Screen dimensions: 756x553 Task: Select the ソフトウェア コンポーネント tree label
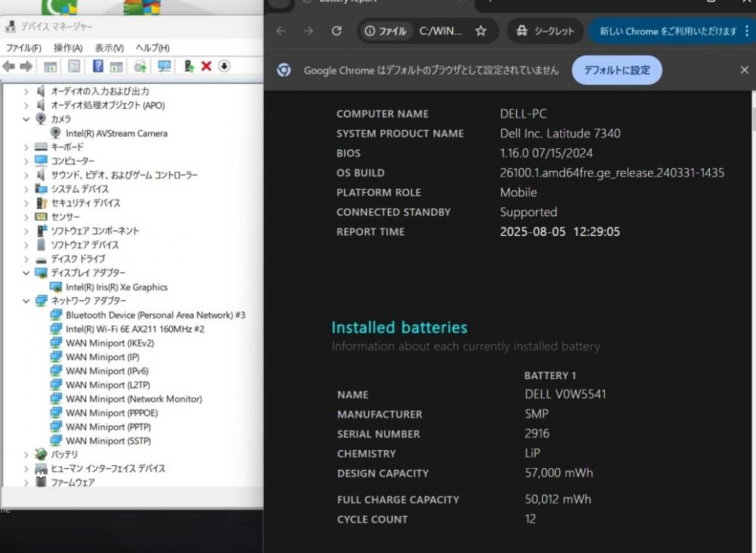(x=95, y=231)
